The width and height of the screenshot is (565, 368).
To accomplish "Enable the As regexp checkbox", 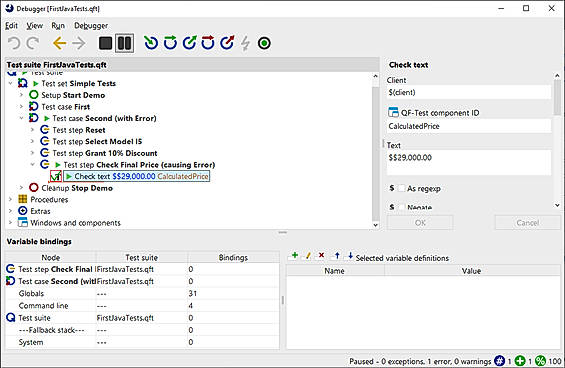I will click(401, 188).
